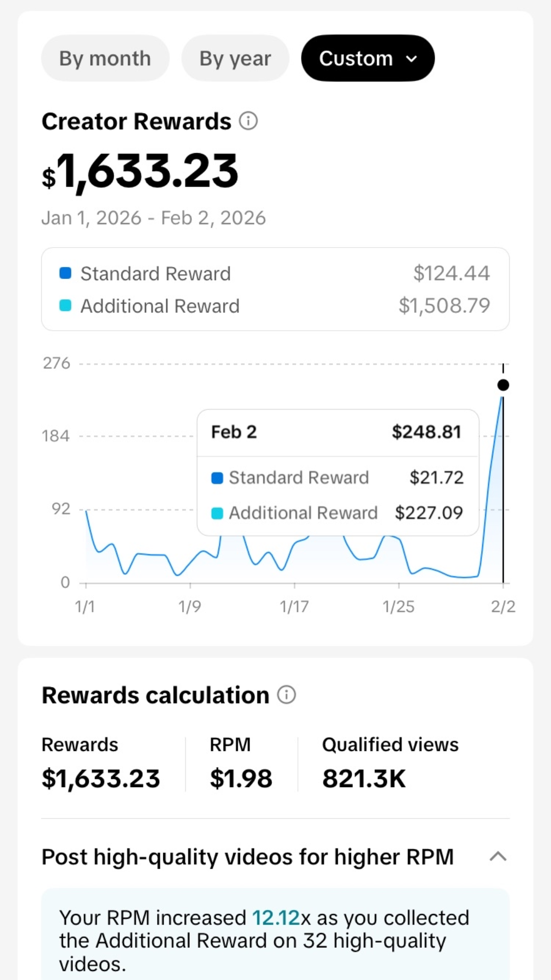551x980 pixels.
Task: Tap the Qualified views 821.3K value
Action: 364,779
